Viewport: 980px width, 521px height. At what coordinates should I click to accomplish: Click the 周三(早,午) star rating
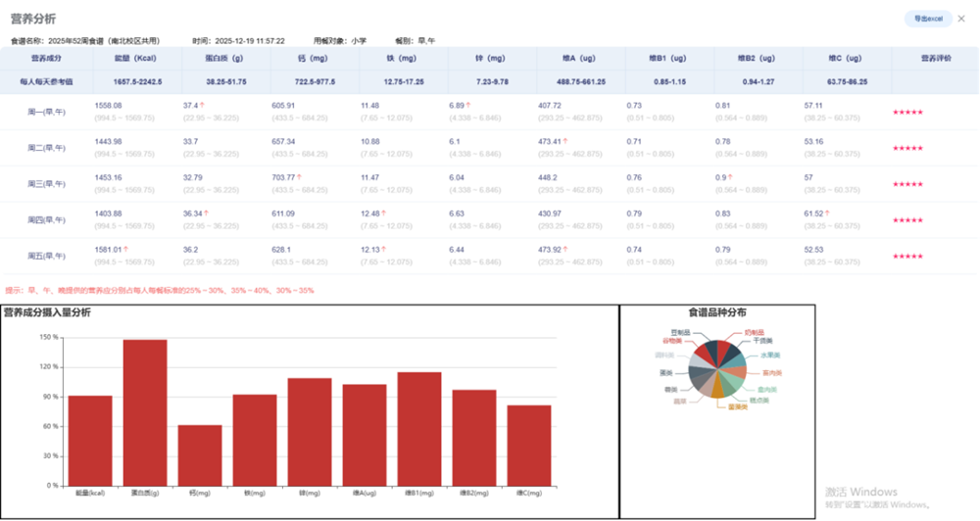click(x=907, y=184)
